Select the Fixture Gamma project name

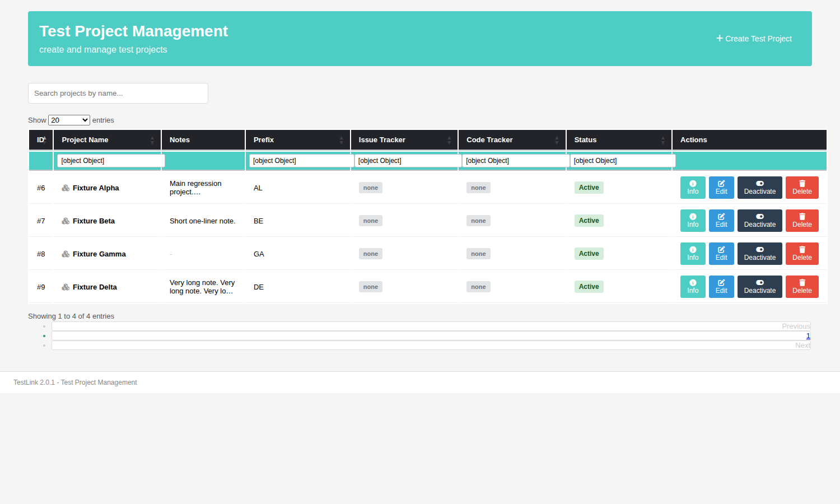(99, 254)
